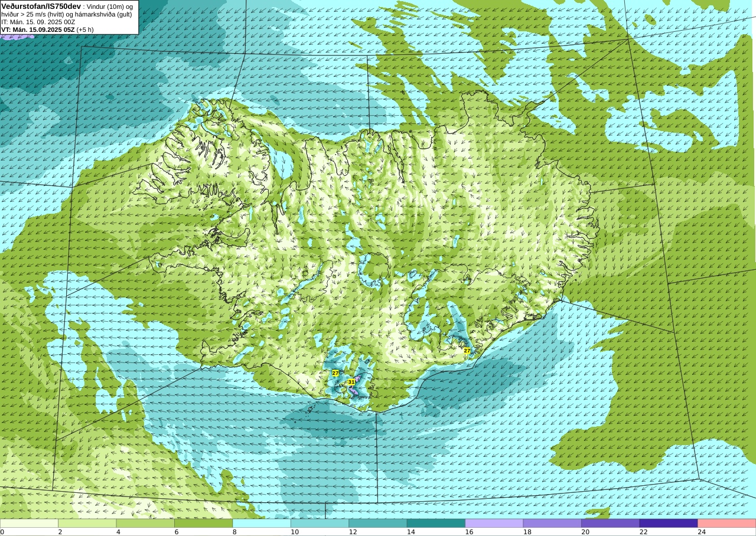The height and width of the screenshot is (536, 756).
Task: Click the 27 gust marker beside the 31 marker
Action: pos(335,373)
